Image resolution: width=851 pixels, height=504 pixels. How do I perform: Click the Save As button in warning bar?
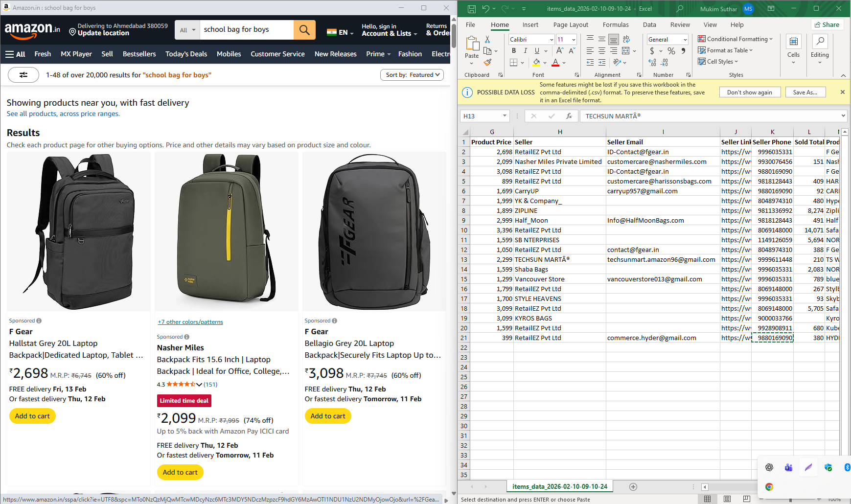[x=805, y=92]
